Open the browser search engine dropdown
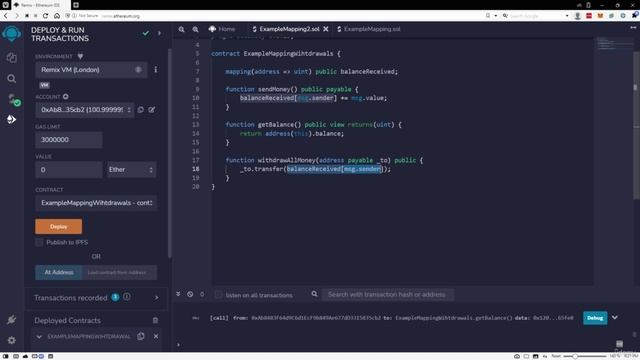640x360 pixels. 567,16
